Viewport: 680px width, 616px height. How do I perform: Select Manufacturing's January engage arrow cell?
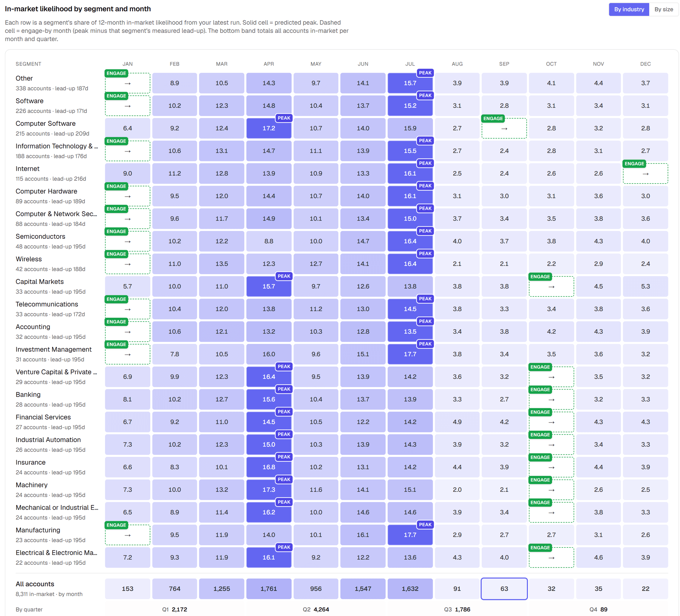coord(128,535)
